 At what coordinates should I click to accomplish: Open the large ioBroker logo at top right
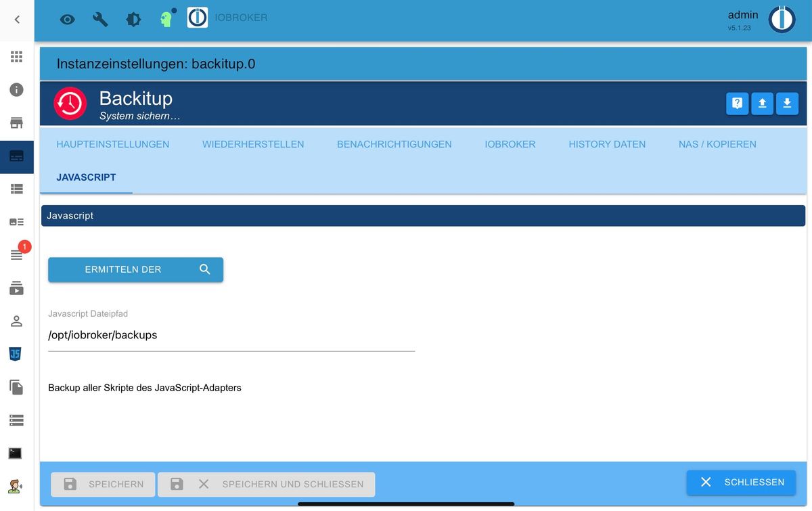782,20
